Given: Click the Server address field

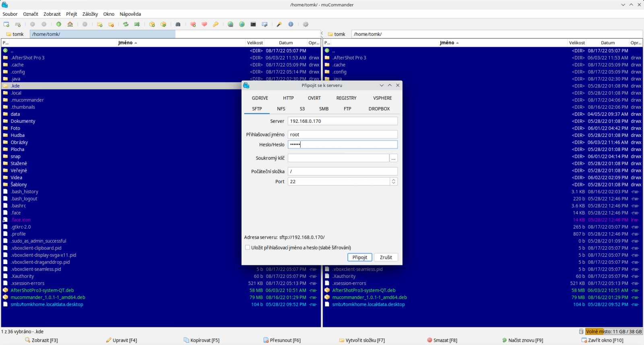Looking at the screenshot, I should point(343,121).
